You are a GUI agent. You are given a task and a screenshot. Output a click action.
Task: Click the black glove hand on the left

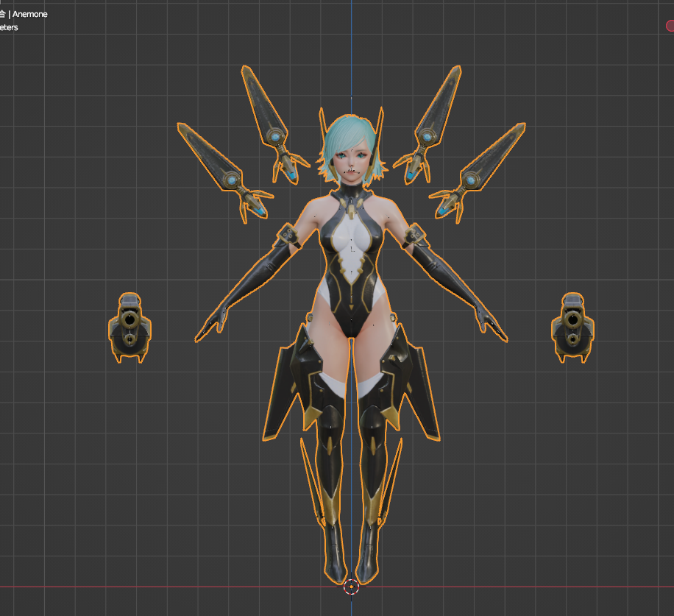tap(212, 325)
